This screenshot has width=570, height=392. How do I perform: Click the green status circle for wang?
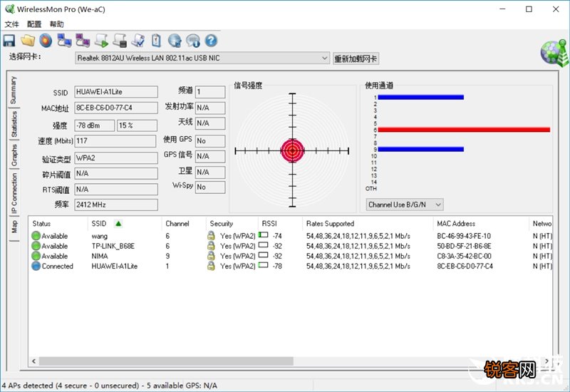(x=36, y=236)
